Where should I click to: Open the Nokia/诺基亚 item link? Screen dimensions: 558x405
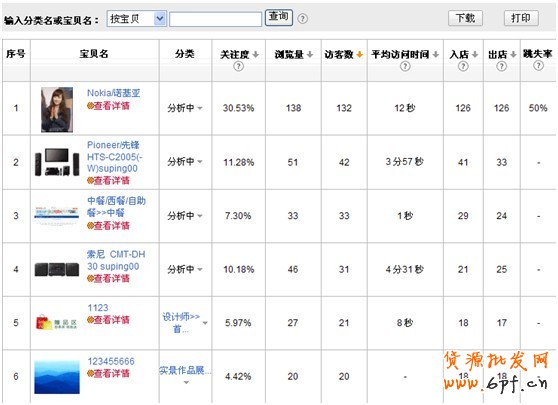tap(114, 93)
